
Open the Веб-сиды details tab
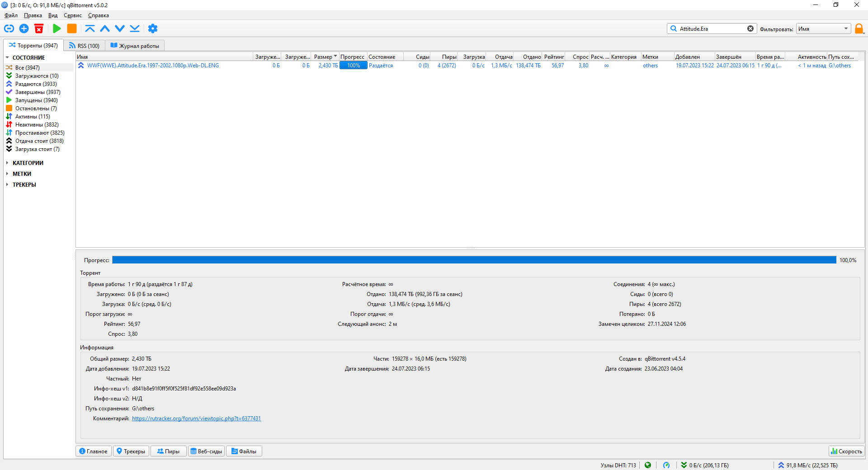(x=206, y=451)
